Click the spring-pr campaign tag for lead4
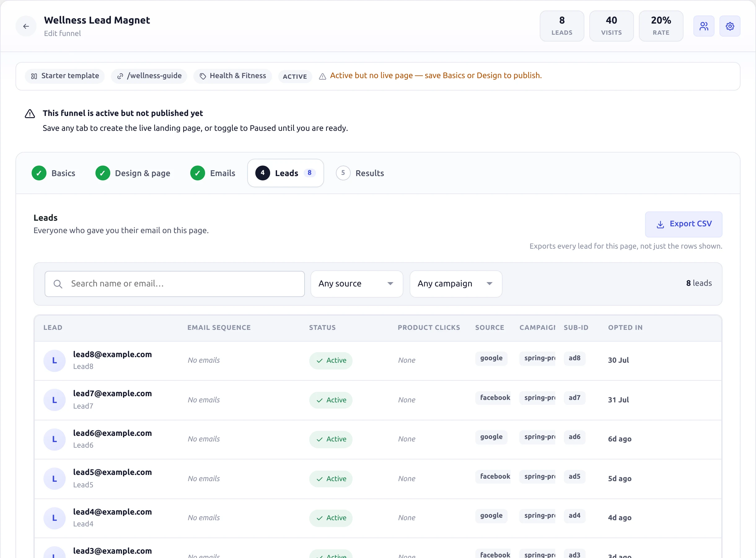Screen dimensions: 756x558 point(537,516)
